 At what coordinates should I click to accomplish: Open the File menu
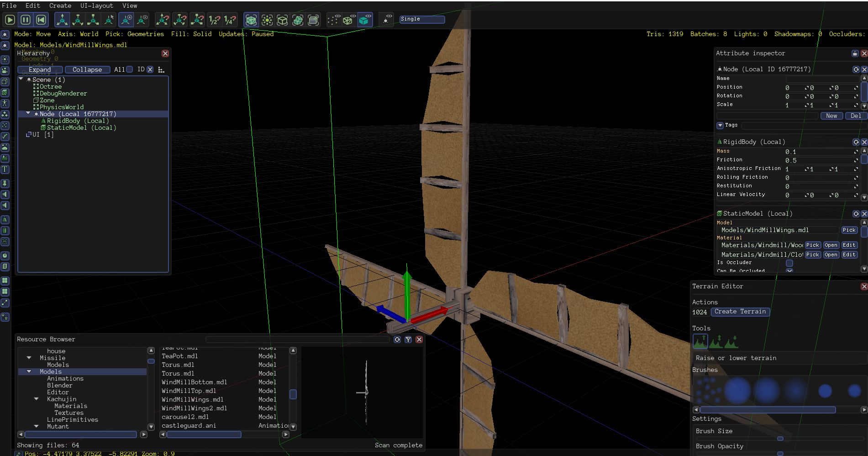[9, 5]
